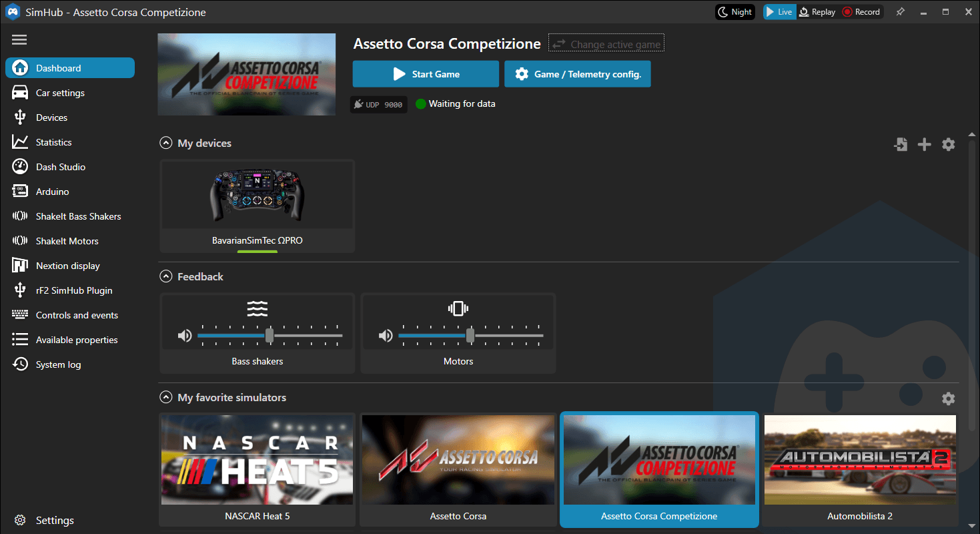Click the Bass shakers volume slider
This screenshot has width=980, height=534.
tap(270, 336)
